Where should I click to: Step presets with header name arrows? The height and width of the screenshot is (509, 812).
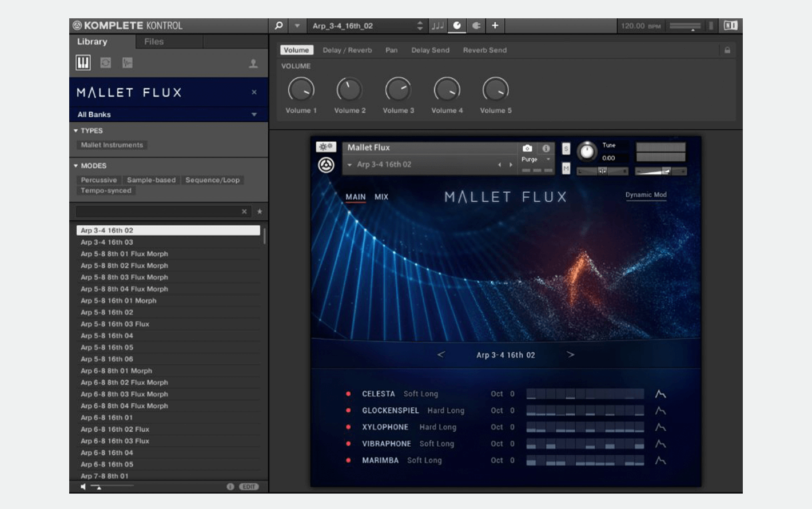pyautogui.click(x=420, y=26)
